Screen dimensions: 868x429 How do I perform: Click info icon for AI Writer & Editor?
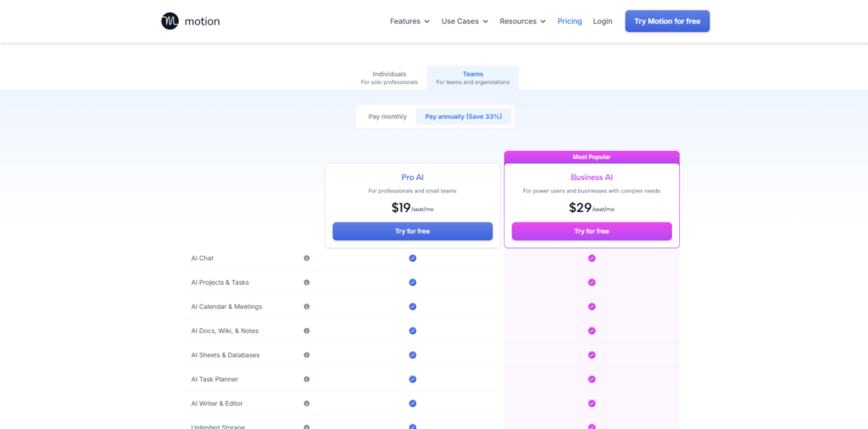(x=307, y=404)
